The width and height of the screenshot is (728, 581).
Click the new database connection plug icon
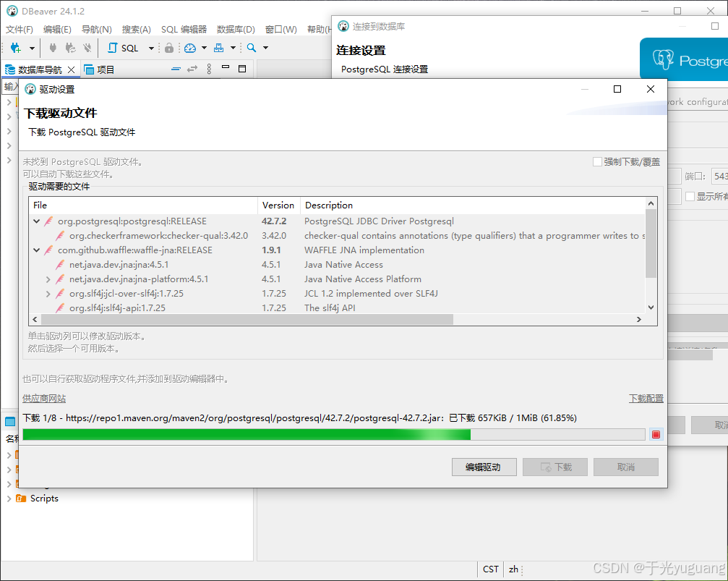(x=16, y=48)
